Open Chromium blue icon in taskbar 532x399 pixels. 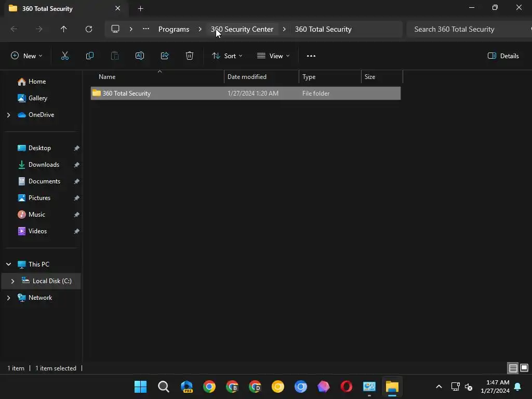click(301, 387)
